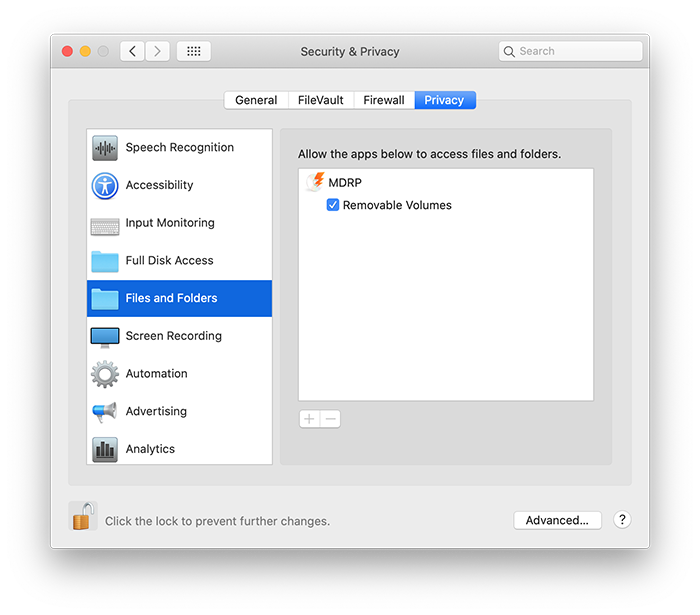Viewport: 700px width, 615px height.
Task: Click the Full Disk Access folder icon
Action: tap(105, 261)
